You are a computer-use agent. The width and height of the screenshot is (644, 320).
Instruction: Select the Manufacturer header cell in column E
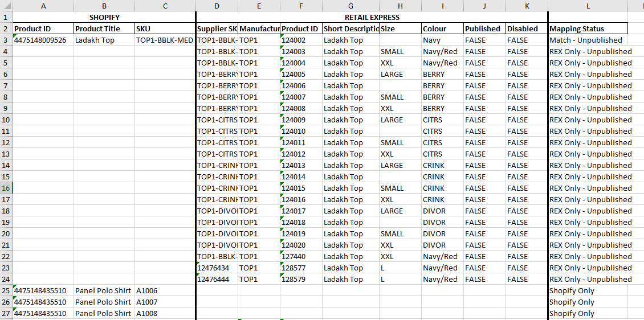tap(259, 28)
